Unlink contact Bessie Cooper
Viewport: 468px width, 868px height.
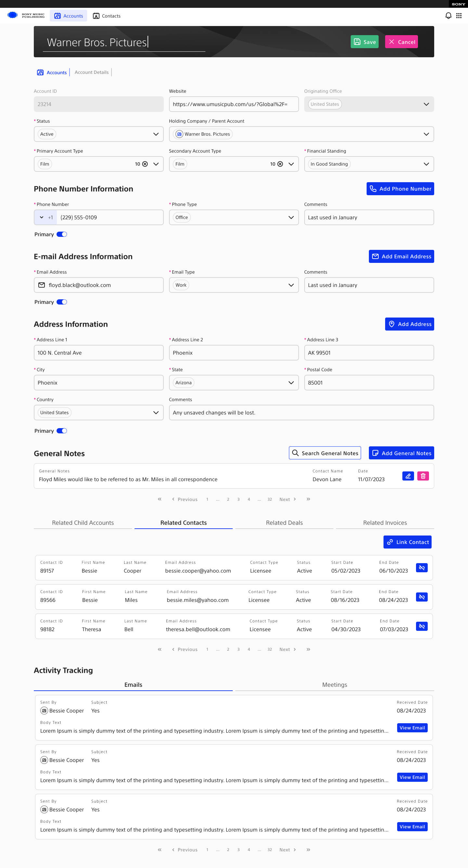(x=422, y=568)
